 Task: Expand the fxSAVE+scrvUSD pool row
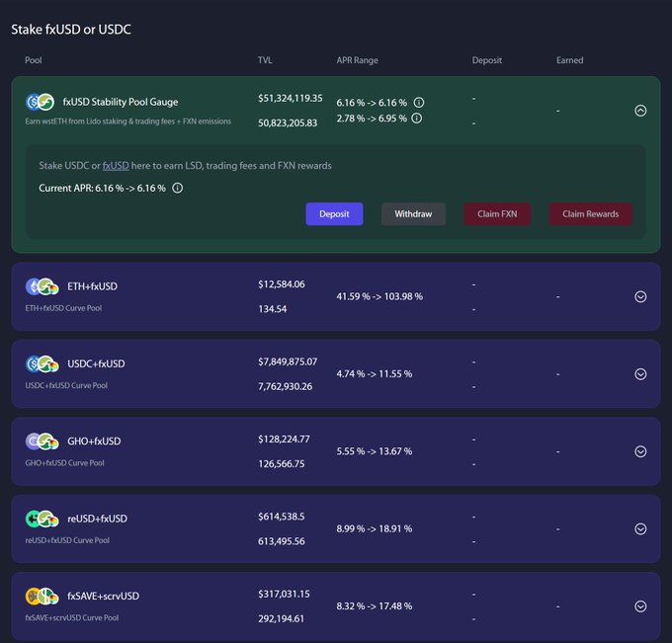point(640,606)
